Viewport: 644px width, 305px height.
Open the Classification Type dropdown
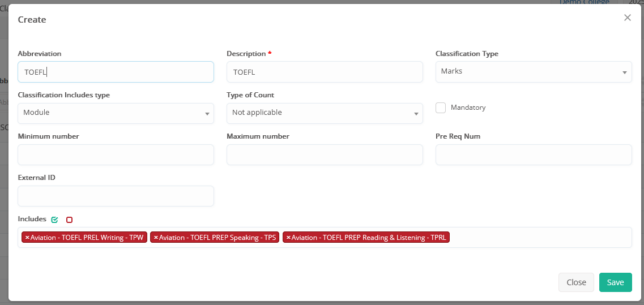533,72
